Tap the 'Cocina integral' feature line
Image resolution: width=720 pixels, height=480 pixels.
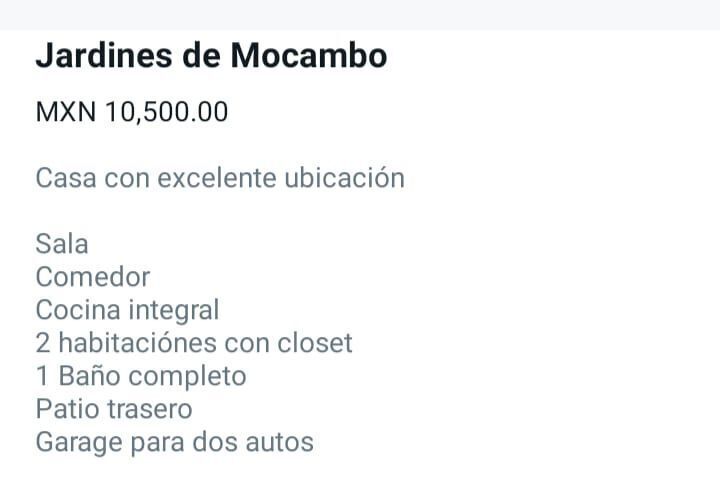pos(127,311)
